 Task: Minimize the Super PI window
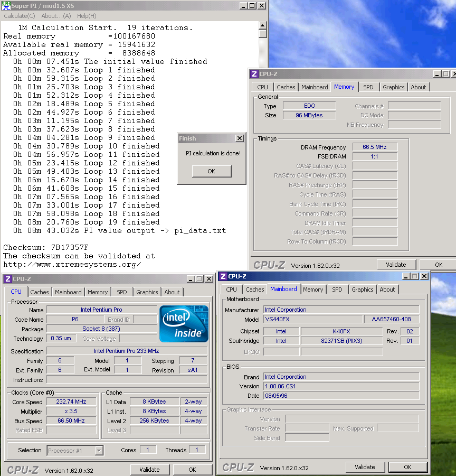[x=243, y=5]
